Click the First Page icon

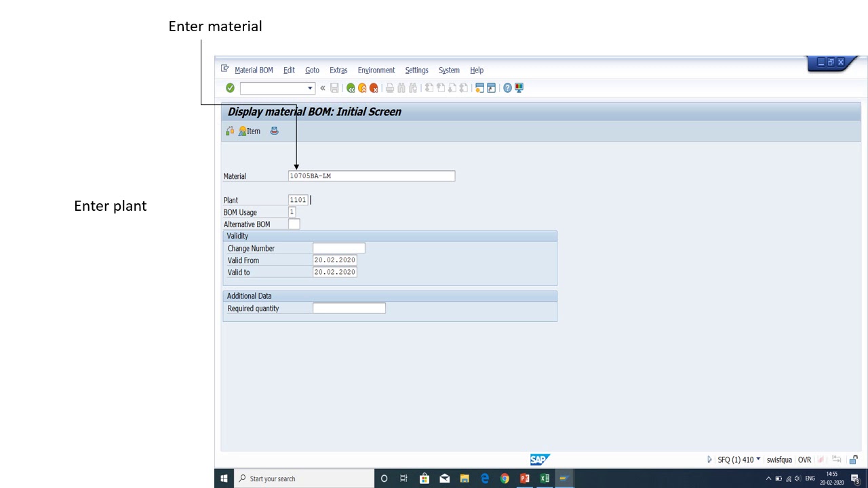429,88
